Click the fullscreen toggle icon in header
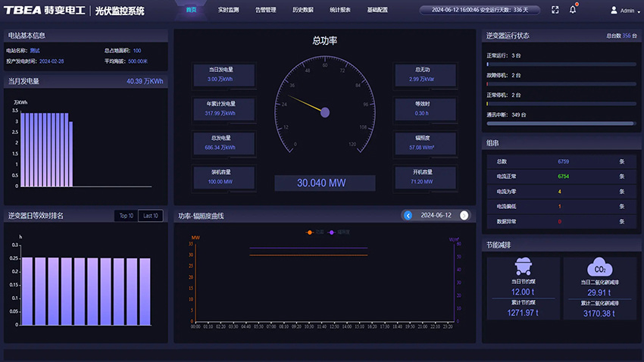This screenshot has width=644, height=362. click(555, 11)
